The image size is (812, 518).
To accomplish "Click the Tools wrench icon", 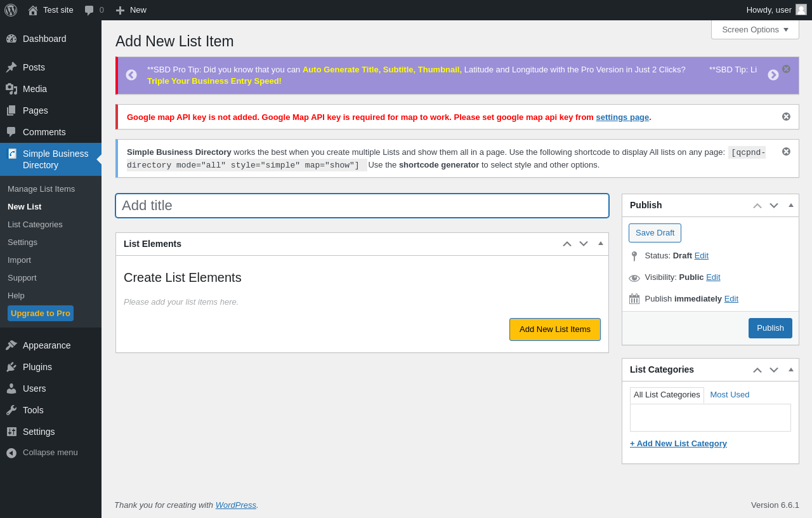I will pos(11,410).
